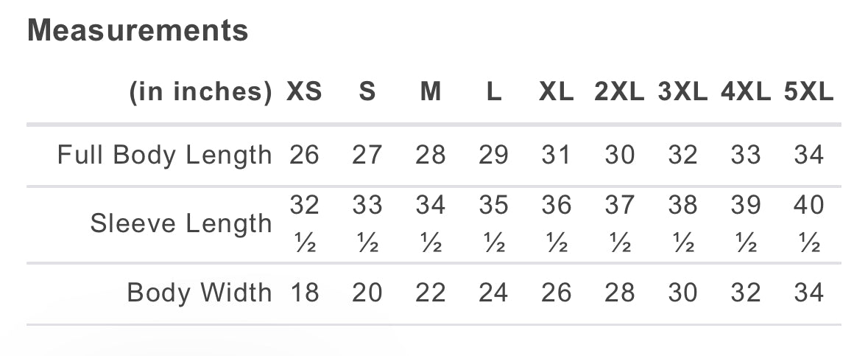This screenshot has height=356, width=868.
Task: Click the Body Width row label
Action: [200, 292]
